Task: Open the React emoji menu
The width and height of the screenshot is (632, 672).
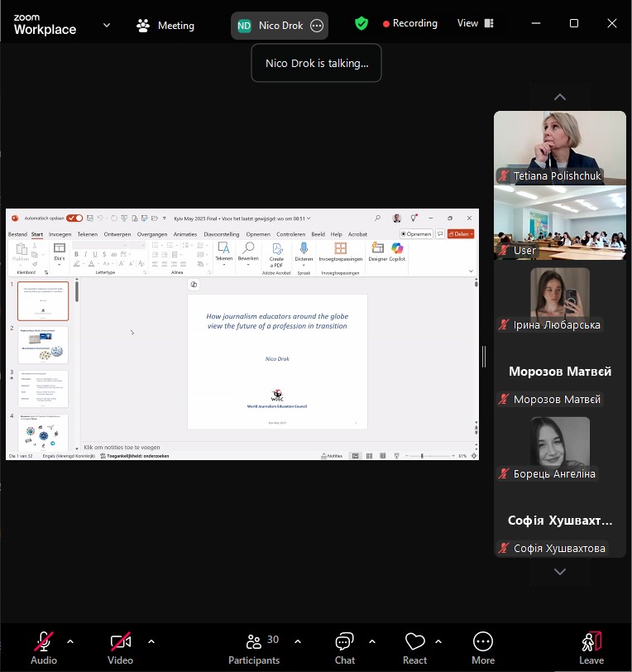Action: click(x=414, y=646)
